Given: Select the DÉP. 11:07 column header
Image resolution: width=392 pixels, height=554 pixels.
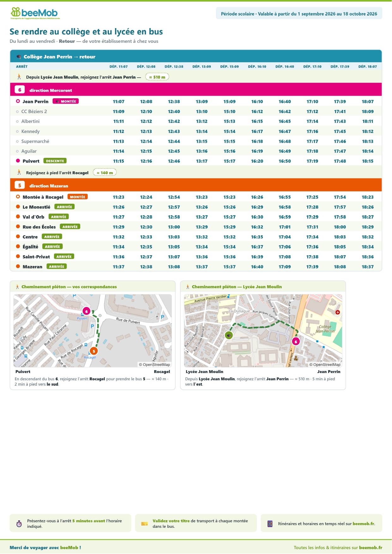Looking at the screenshot, I should tap(118, 67).
